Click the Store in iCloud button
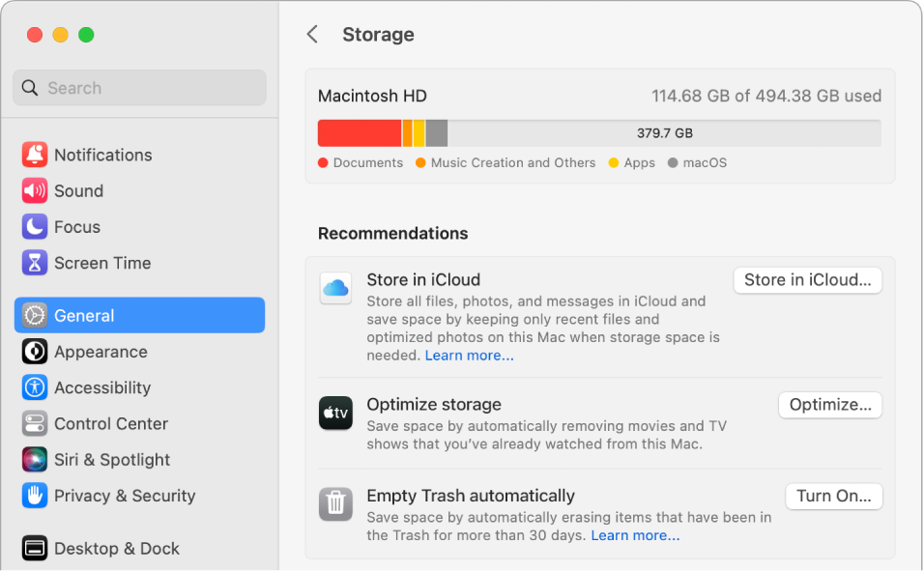The height and width of the screenshot is (572, 924). tap(807, 279)
